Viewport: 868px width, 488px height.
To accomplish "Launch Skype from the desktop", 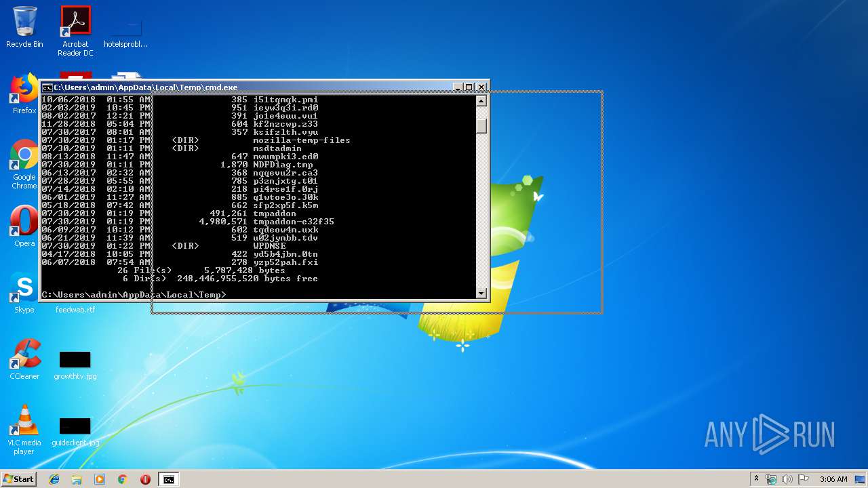I will pyautogui.click(x=24, y=293).
